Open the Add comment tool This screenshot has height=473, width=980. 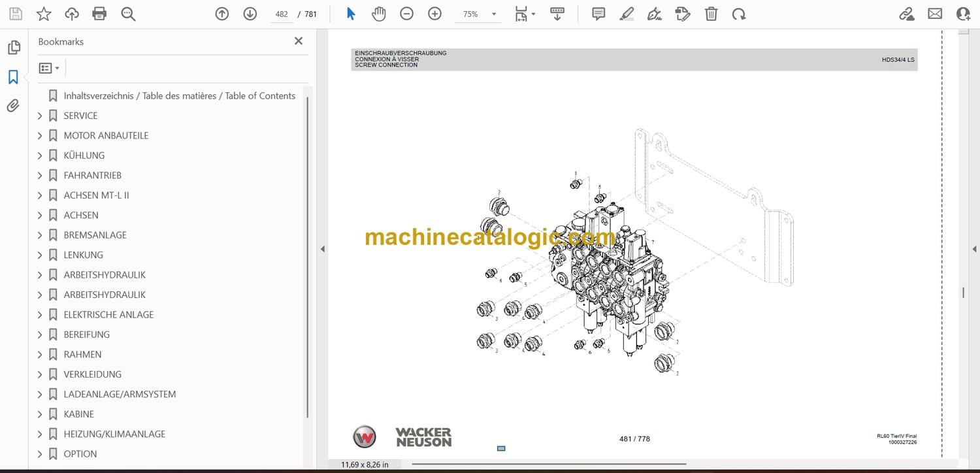(598, 14)
